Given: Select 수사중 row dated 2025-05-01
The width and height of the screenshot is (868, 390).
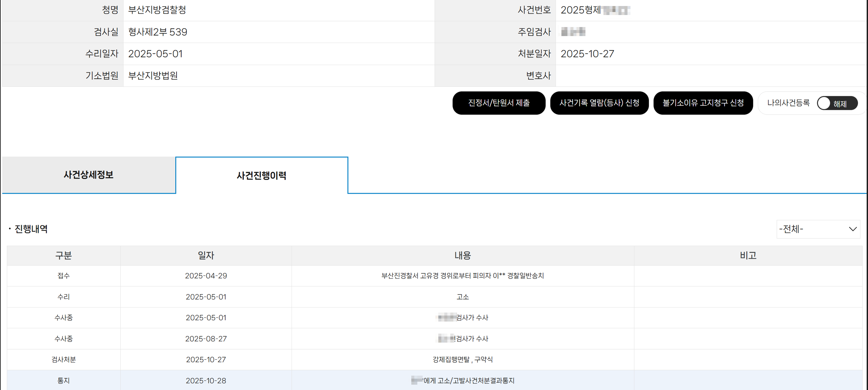Looking at the screenshot, I should coord(462,318).
